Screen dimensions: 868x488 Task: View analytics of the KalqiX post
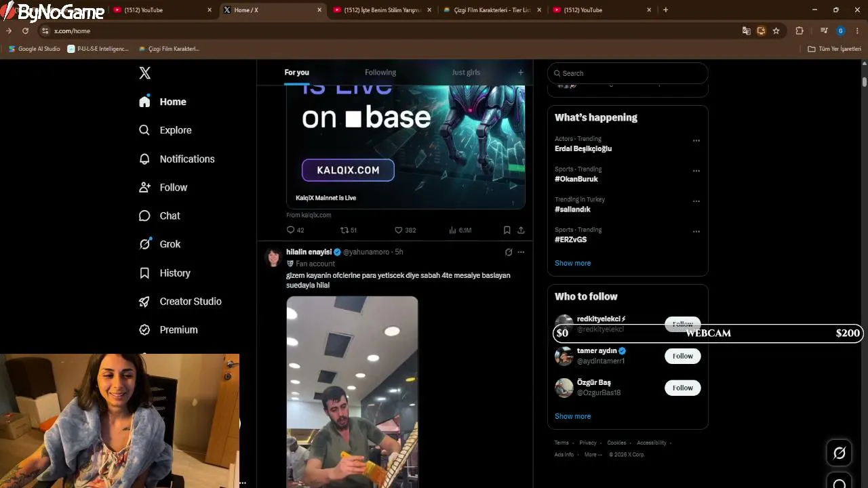[x=460, y=230]
